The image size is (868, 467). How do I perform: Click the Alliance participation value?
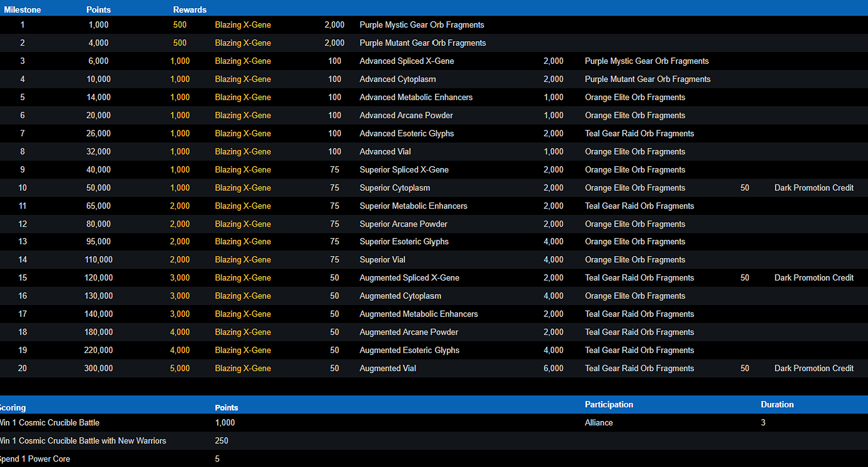pyautogui.click(x=599, y=423)
